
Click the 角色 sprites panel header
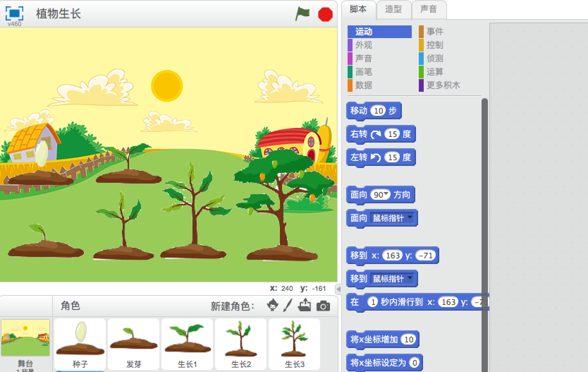[71, 306]
